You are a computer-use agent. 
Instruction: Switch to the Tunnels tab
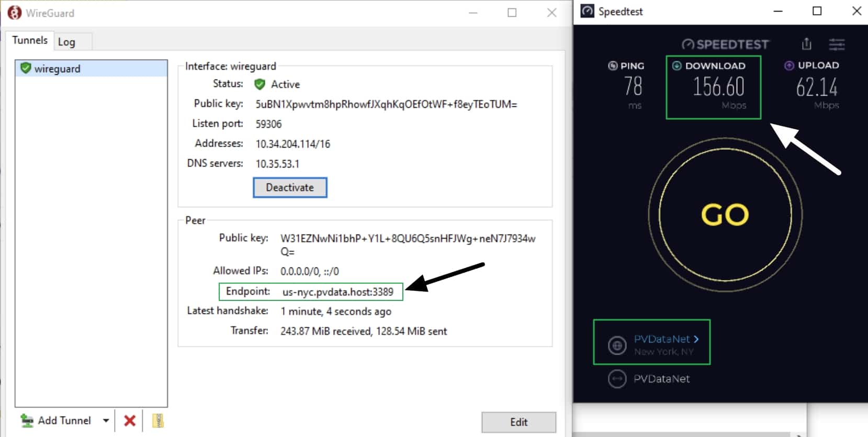click(x=30, y=40)
